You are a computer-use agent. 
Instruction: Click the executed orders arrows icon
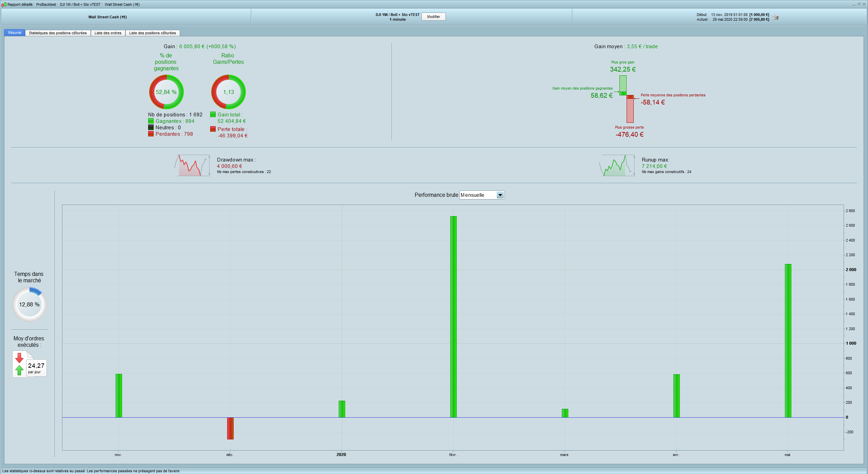click(20, 364)
